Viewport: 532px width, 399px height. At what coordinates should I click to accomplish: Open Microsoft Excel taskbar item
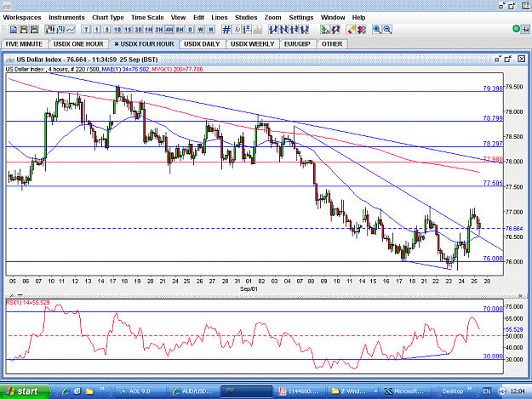tap(405, 391)
